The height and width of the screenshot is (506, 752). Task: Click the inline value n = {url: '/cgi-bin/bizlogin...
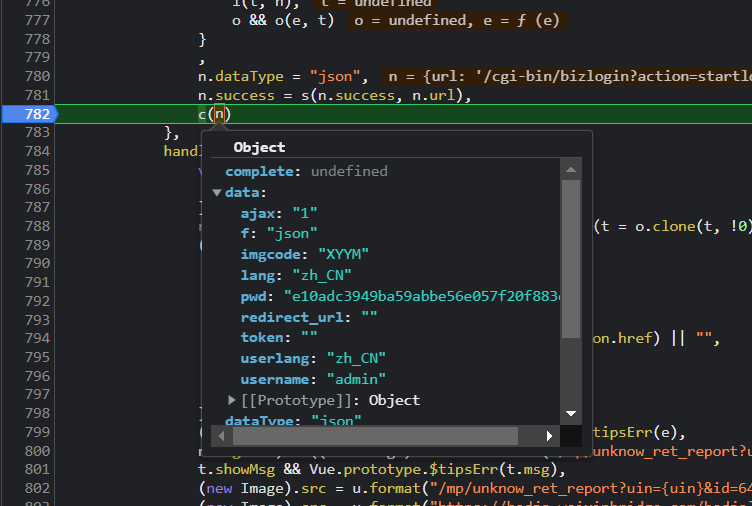(x=567, y=76)
